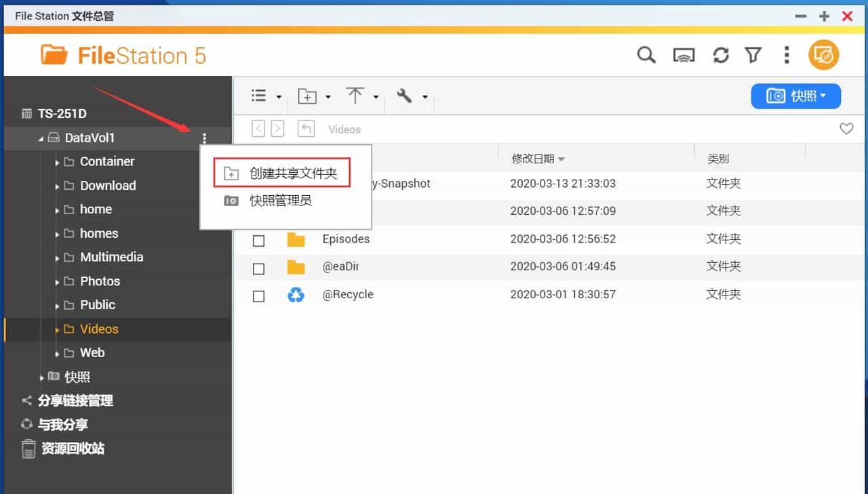Open 分享链接管理 in the sidebar
The width and height of the screenshot is (868, 494).
(75, 401)
